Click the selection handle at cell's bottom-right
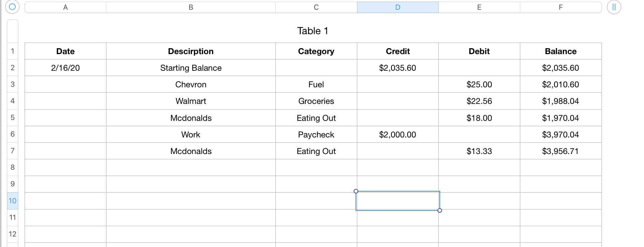This screenshot has width=644, height=247. [440, 210]
